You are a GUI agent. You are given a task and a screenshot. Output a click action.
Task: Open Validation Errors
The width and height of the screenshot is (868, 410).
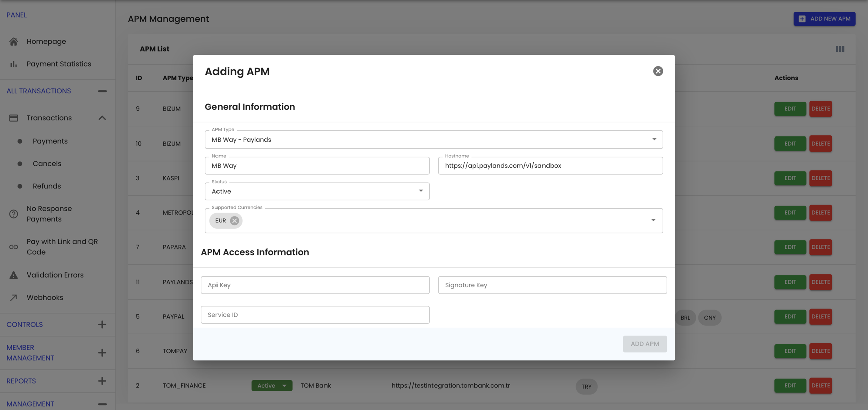click(x=55, y=275)
